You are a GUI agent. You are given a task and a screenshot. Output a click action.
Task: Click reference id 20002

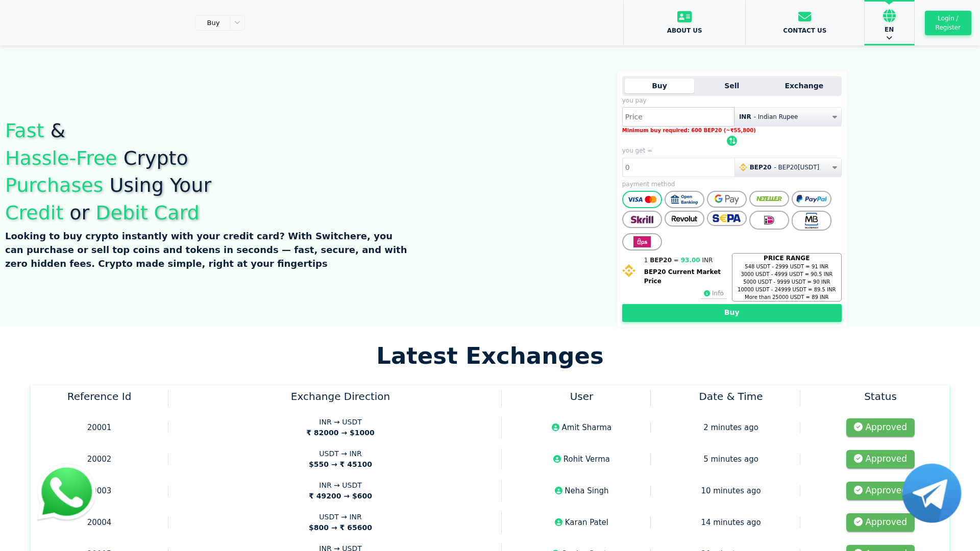99,459
